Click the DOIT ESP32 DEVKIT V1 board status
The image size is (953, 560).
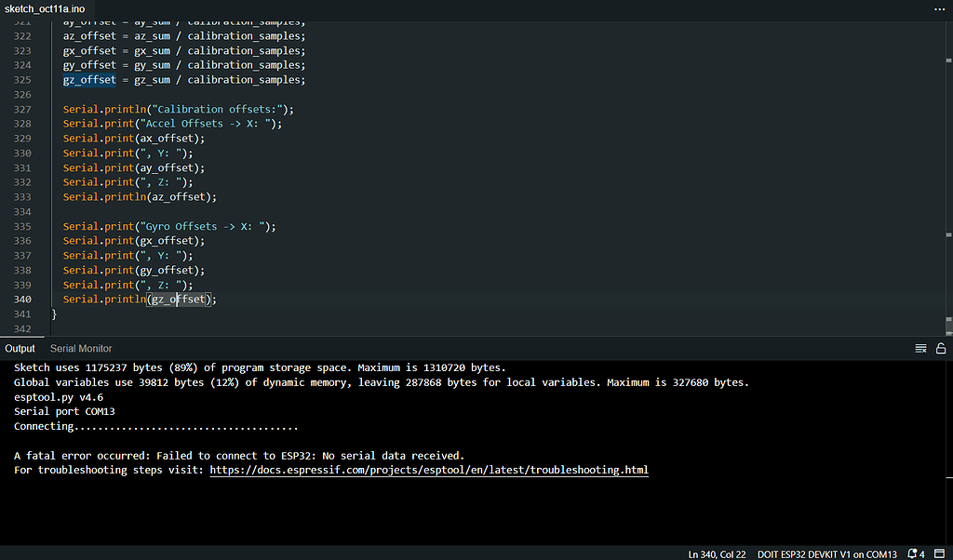pos(827,554)
